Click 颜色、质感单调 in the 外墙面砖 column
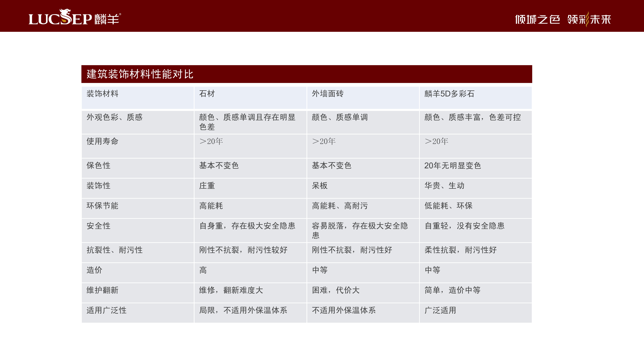The height and width of the screenshot is (362, 644). [x=340, y=117]
